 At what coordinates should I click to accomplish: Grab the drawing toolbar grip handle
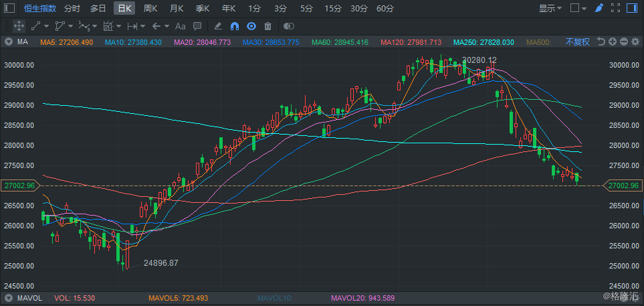(x=6, y=26)
